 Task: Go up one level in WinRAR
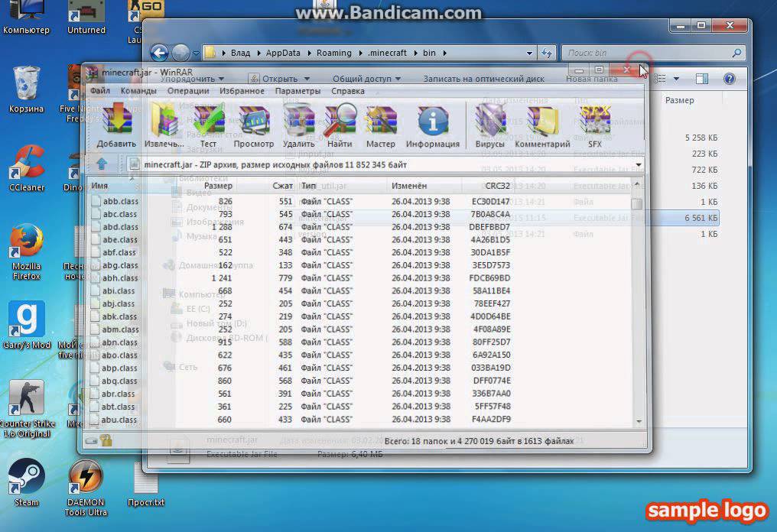(102, 164)
